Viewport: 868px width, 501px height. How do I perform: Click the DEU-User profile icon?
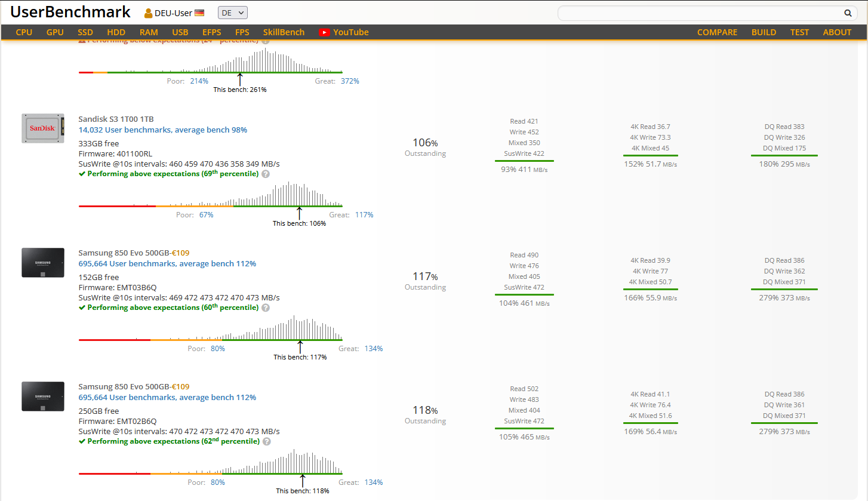click(149, 13)
